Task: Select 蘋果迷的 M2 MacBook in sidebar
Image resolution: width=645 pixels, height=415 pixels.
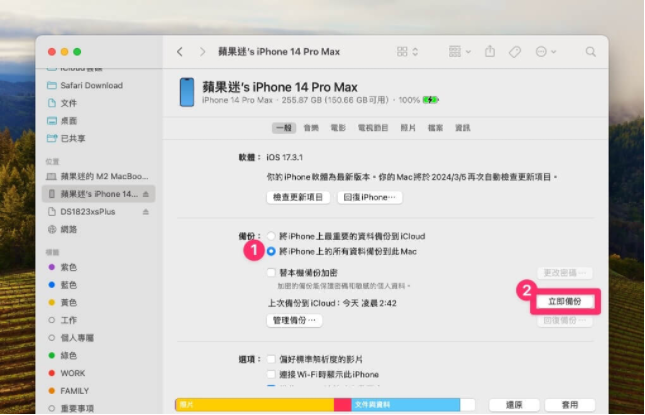Action: point(97,176)
